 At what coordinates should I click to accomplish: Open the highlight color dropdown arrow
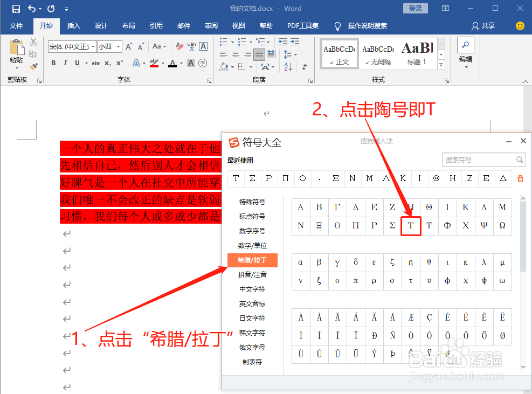(x=163, y=63)
